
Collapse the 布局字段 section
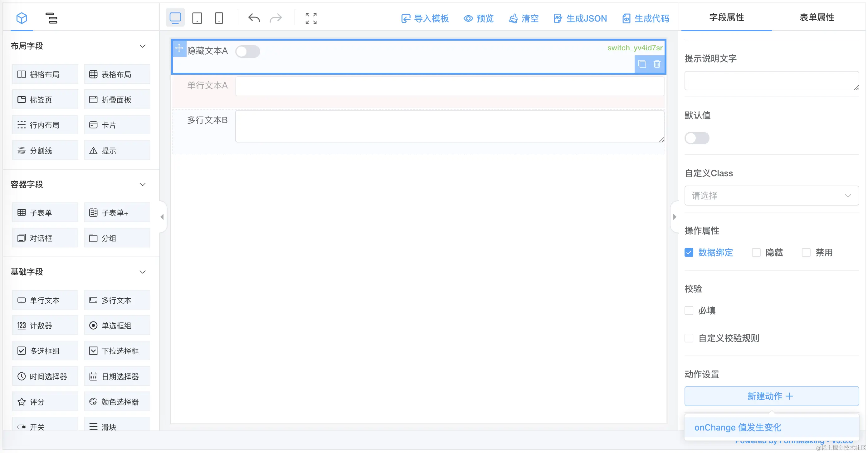coord(143,46)
